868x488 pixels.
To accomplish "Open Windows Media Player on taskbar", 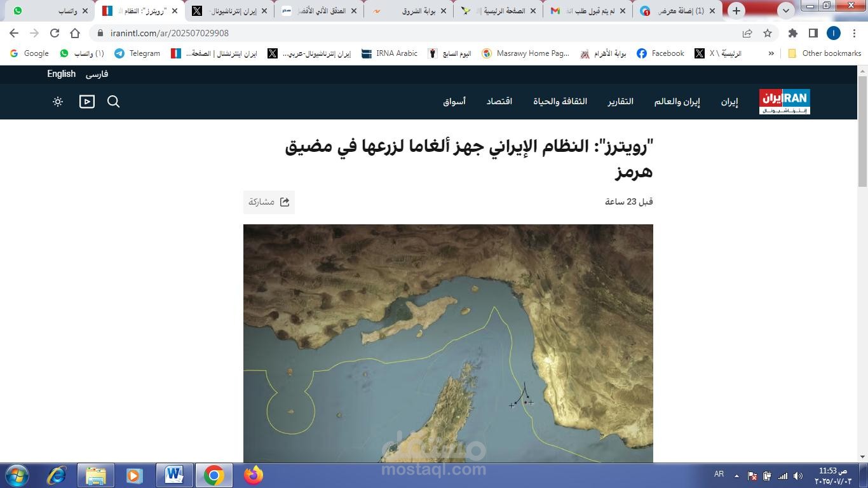I will 134,475.
